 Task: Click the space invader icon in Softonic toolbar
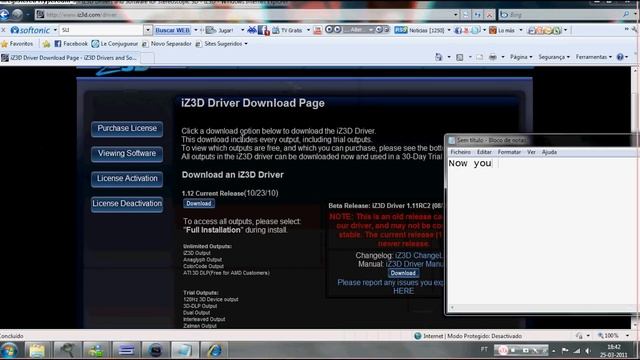(x=252, y=30)
